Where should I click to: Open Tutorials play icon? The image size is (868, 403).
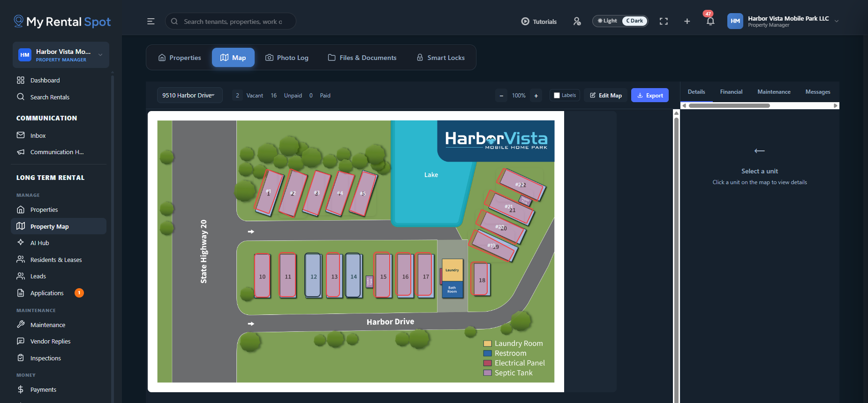coord(525,22)
